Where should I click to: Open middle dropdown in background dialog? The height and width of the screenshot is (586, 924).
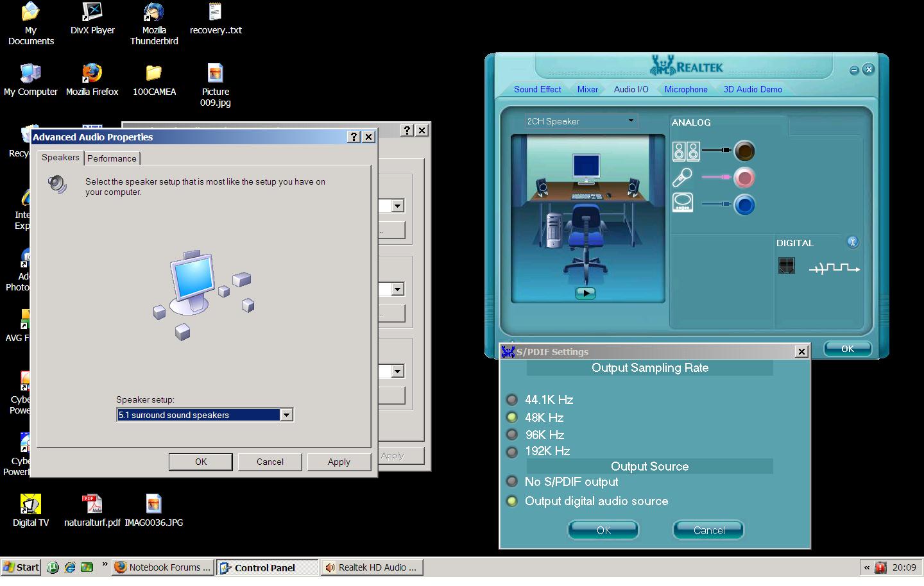[398, 289]
